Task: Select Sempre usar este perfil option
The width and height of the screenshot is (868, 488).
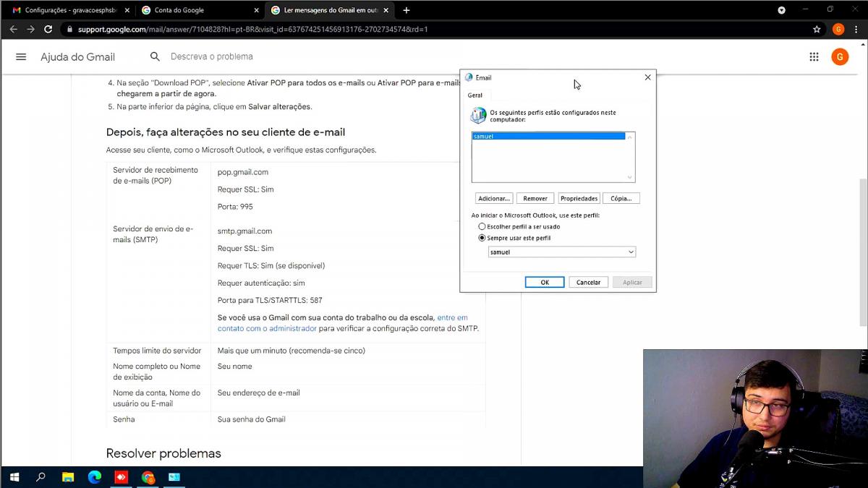Action: (x=514, y=238)
